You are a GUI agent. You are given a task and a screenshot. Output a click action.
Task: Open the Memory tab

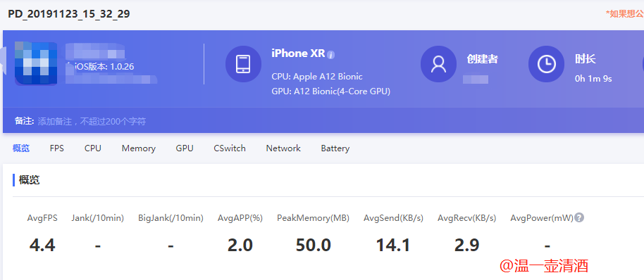click(138, 148)
